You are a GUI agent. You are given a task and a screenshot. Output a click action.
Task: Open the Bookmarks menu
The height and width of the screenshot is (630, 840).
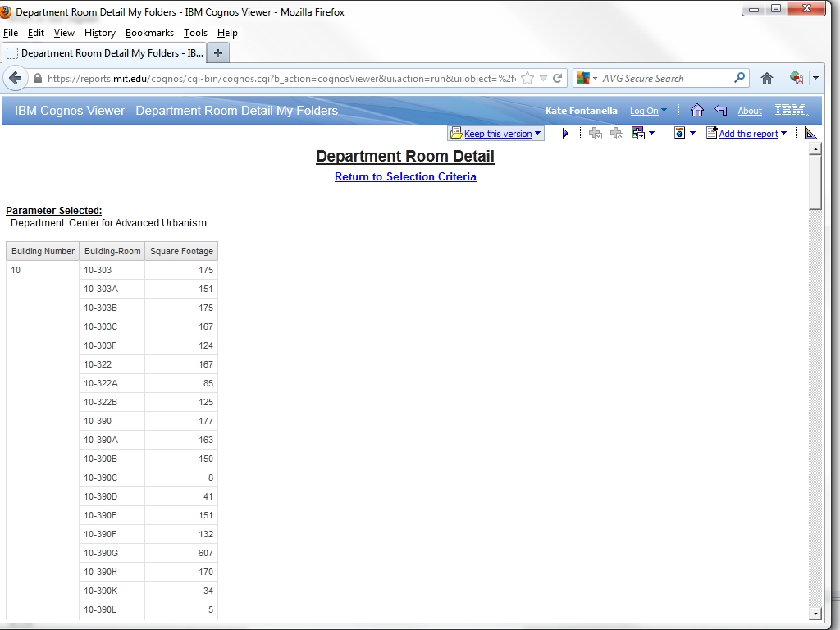point(149,33)
